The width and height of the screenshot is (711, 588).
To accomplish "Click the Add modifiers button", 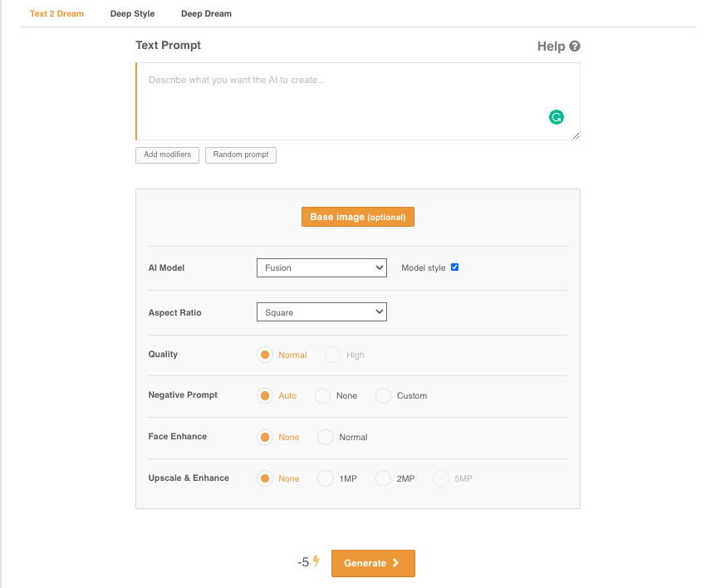I will coord(167,155).
